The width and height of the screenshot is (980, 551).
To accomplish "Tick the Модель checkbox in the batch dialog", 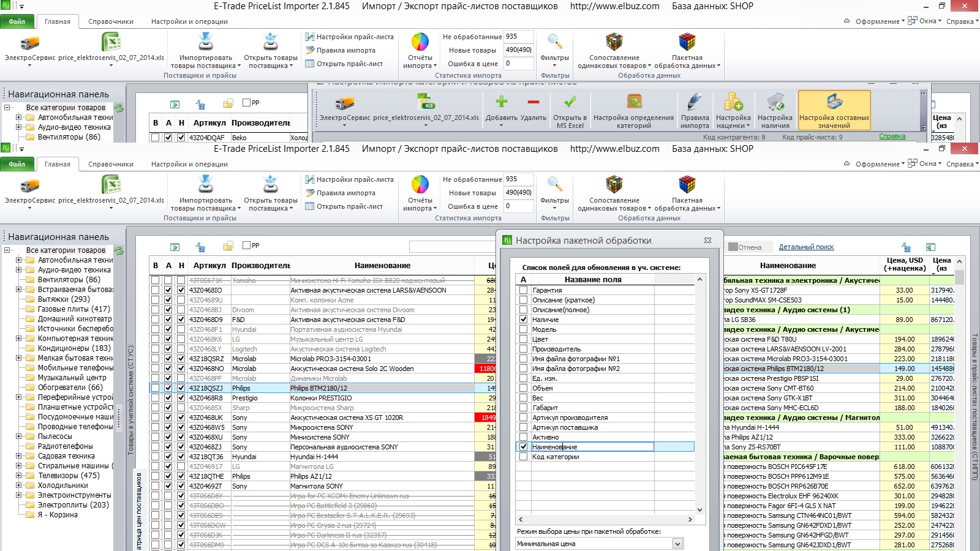I will point(523,329).
